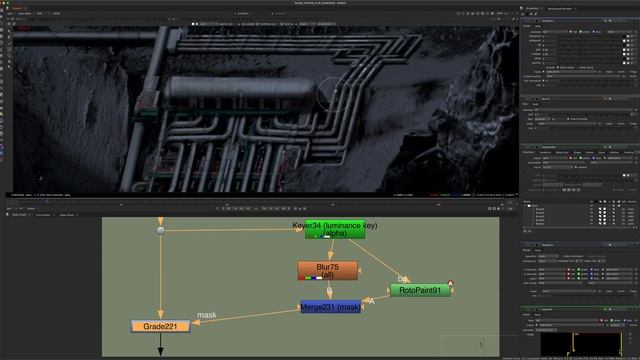Image resolution: width=640 pixels, height=360 pixels.
Task: Click the Keyer range graph
Action: coord(581,344)
